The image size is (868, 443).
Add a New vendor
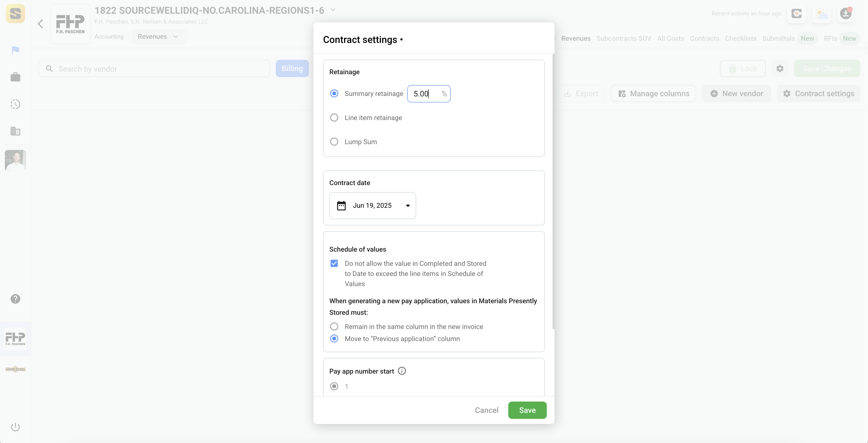(x=736, y=94)
